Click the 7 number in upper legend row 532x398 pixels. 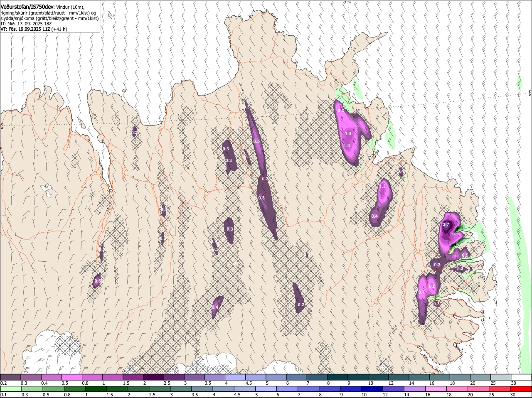click(308, 383)
